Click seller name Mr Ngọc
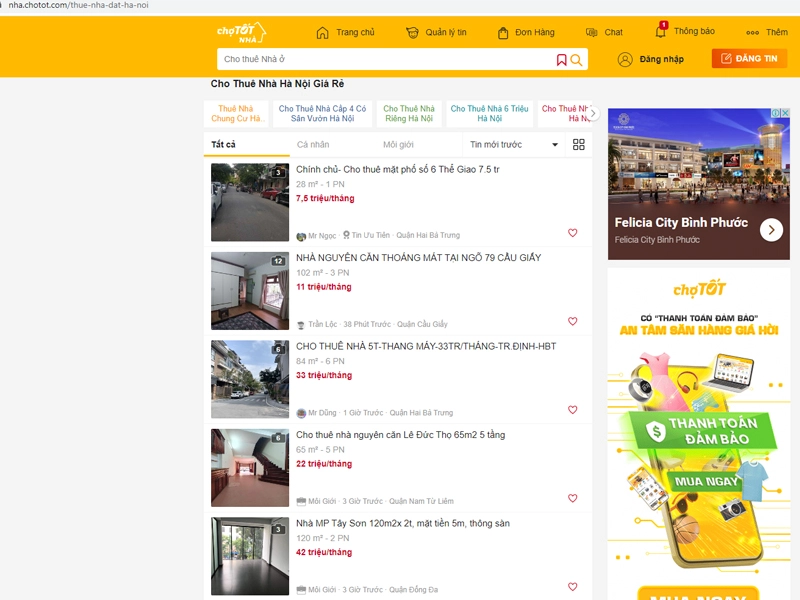This screenshot has width=800, height=600. coord(322,236)
